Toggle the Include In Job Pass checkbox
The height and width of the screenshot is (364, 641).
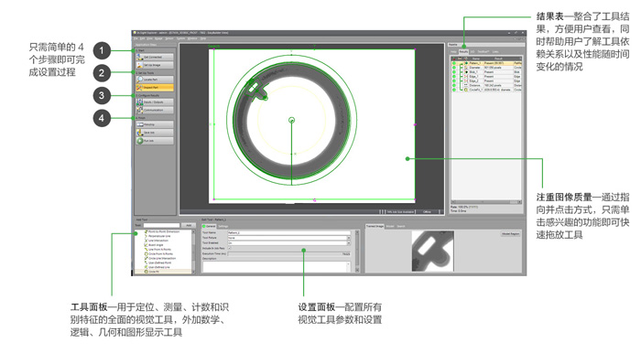(x=229, y=248)
